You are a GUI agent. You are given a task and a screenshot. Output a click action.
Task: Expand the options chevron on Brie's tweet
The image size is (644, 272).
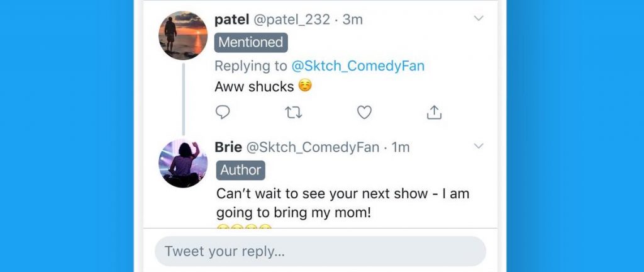[479, 146]
